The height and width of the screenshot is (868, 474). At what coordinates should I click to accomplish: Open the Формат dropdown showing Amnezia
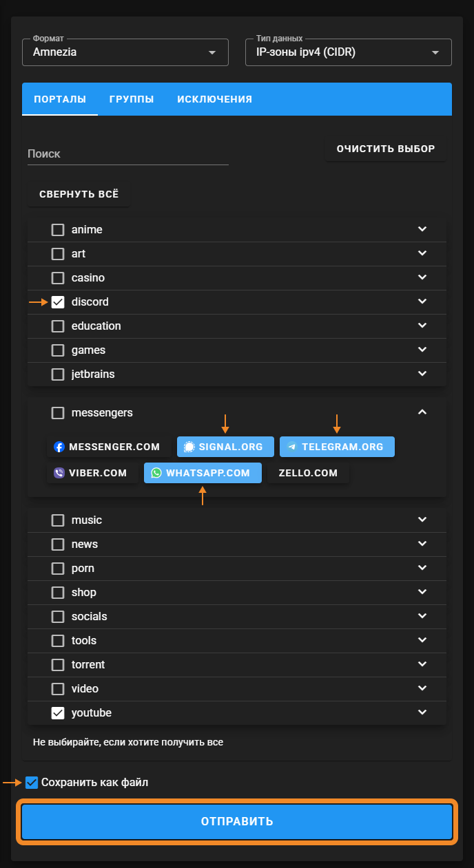tap(125, 52)
